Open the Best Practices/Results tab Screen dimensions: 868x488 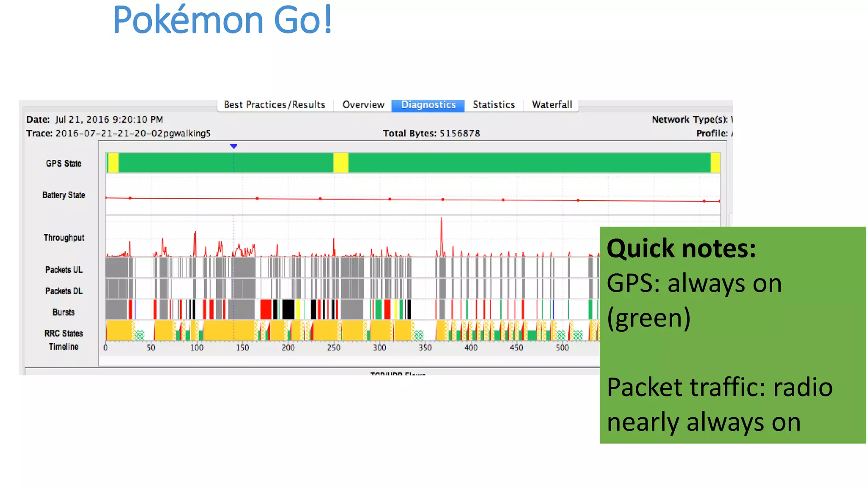275,105
